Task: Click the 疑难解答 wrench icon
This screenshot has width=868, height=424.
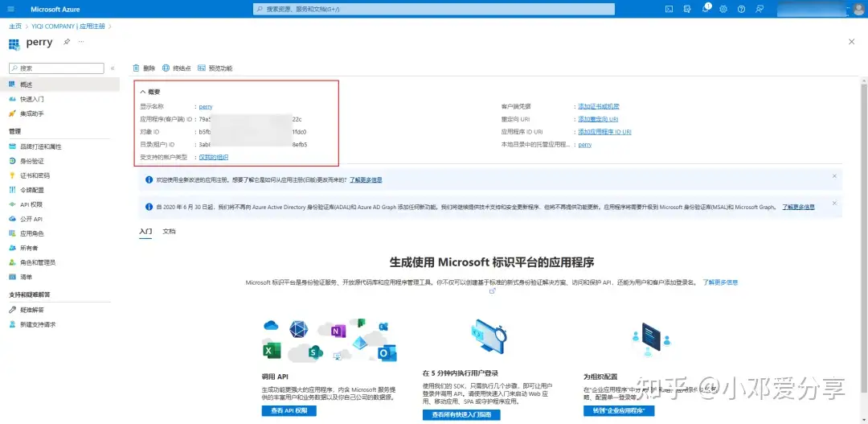Action: click(12, 310)
